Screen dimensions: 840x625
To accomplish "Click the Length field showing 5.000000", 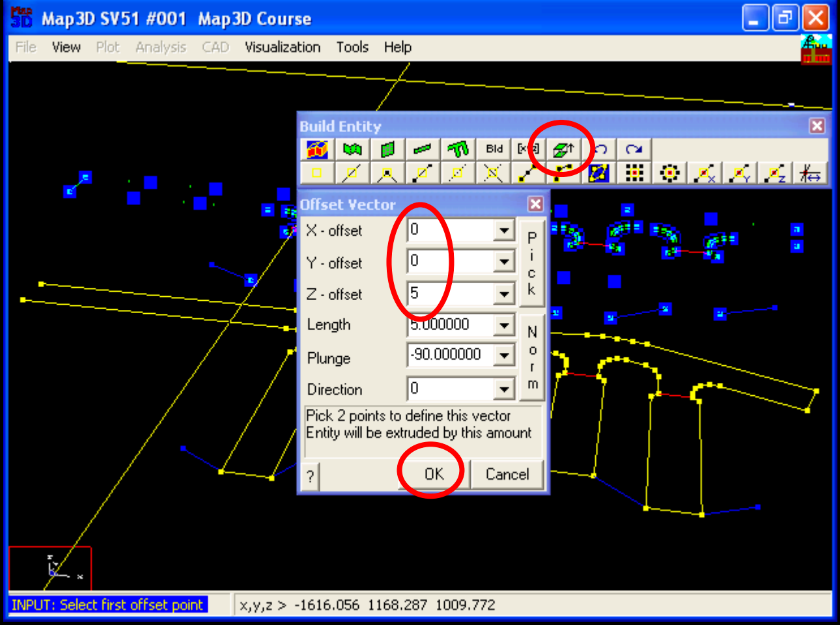I will pyautogui.click(x=451, y=325).
